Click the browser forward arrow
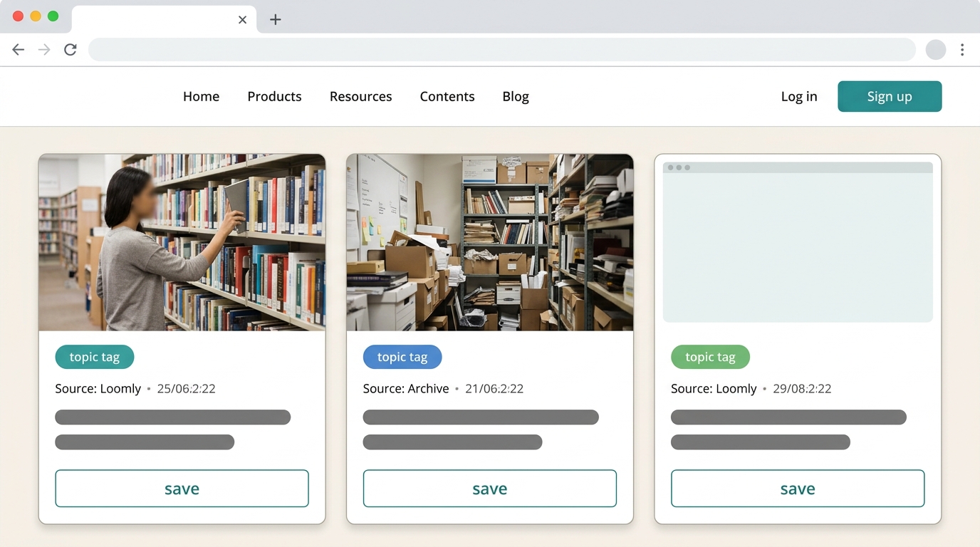980x547 pixels. click(x=44, y=49)
